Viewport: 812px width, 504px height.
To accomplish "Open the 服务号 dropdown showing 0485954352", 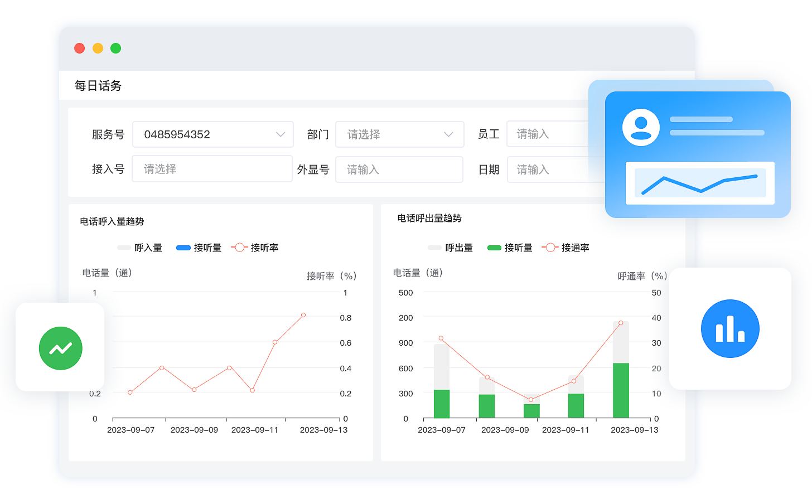I will point(213,134).
